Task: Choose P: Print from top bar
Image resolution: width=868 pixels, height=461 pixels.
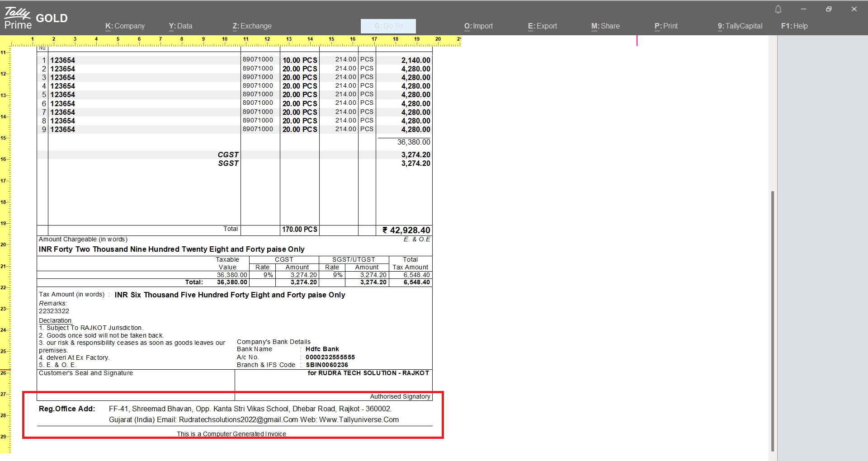Action: pos(666,26)
